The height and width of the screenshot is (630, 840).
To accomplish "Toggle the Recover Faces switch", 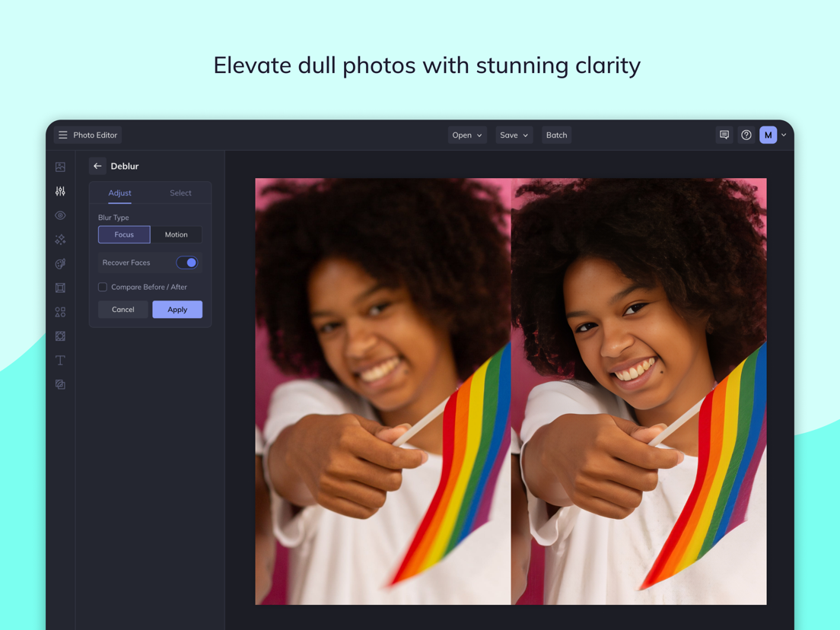I will [x=187, y=262].
